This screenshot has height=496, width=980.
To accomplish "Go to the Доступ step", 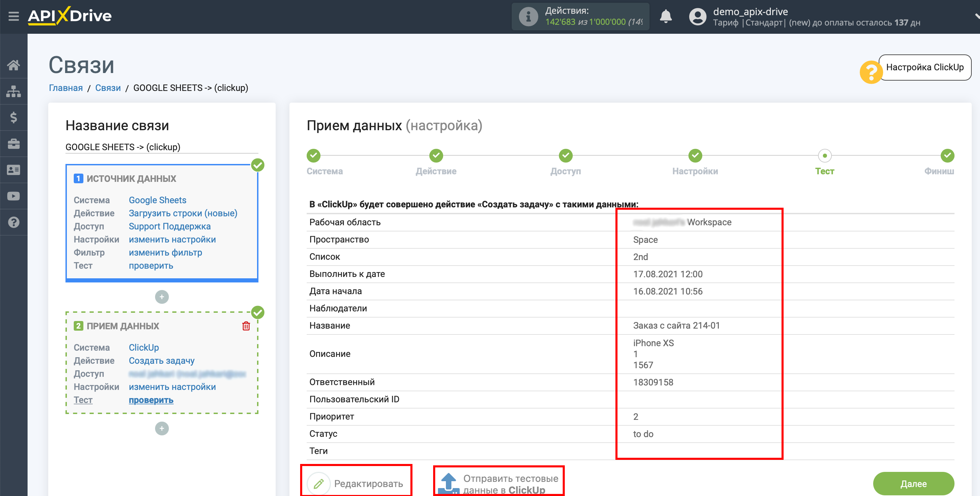I will click(x=566, y=156).
